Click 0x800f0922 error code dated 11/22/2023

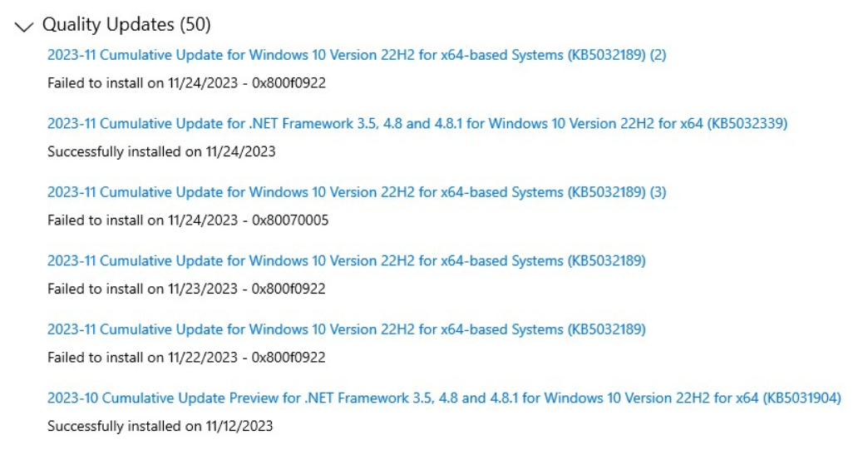[294, 358]
